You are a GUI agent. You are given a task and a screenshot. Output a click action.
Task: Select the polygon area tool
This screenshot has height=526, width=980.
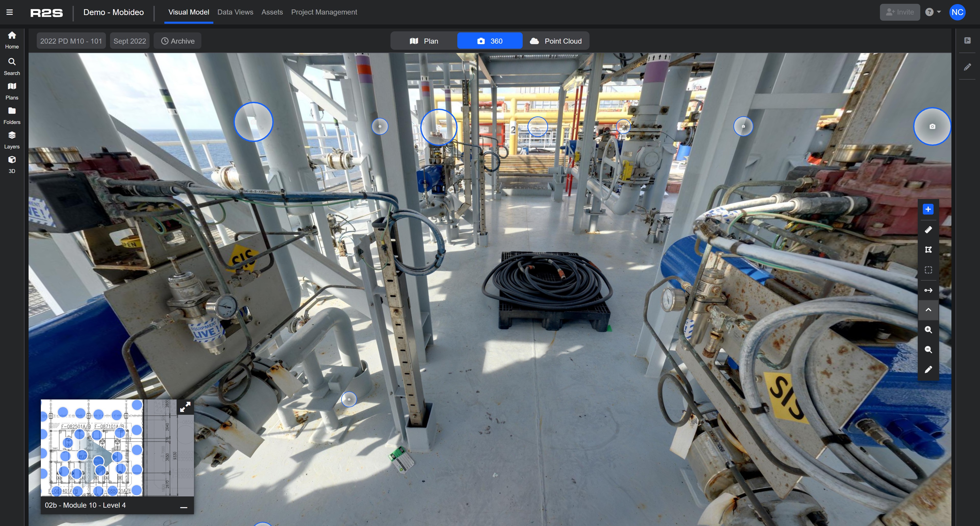(928, 250)
